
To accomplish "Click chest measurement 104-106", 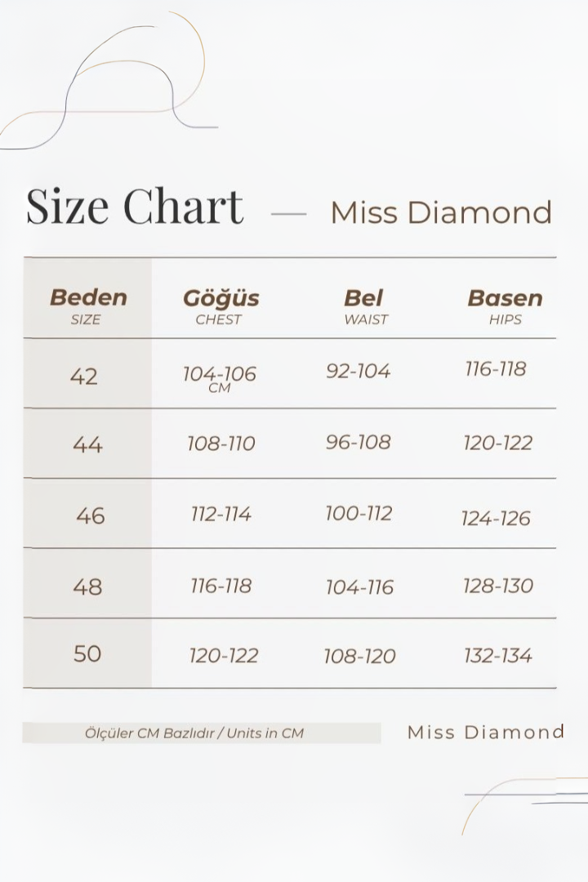I will [220, 374].
